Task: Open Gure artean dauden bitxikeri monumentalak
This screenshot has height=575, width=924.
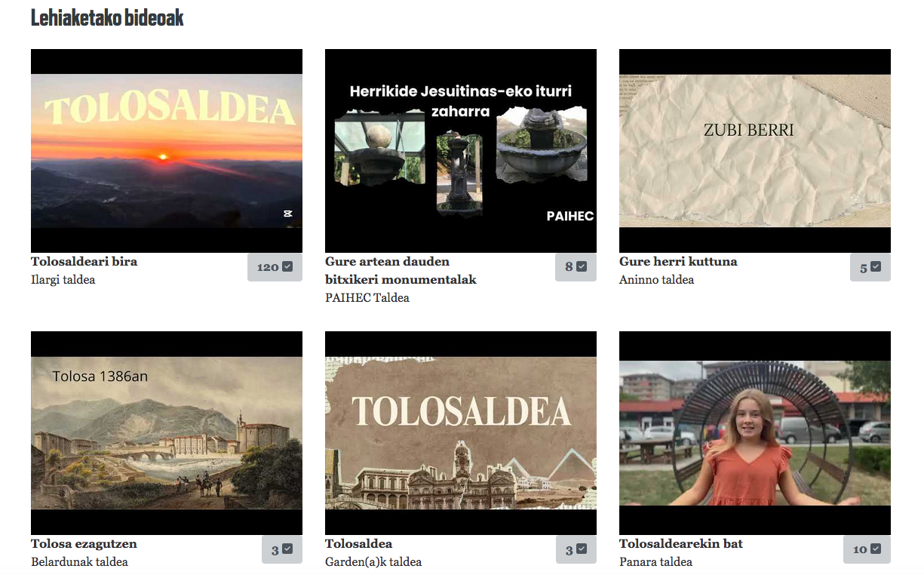Action: (x=401, y=271)
